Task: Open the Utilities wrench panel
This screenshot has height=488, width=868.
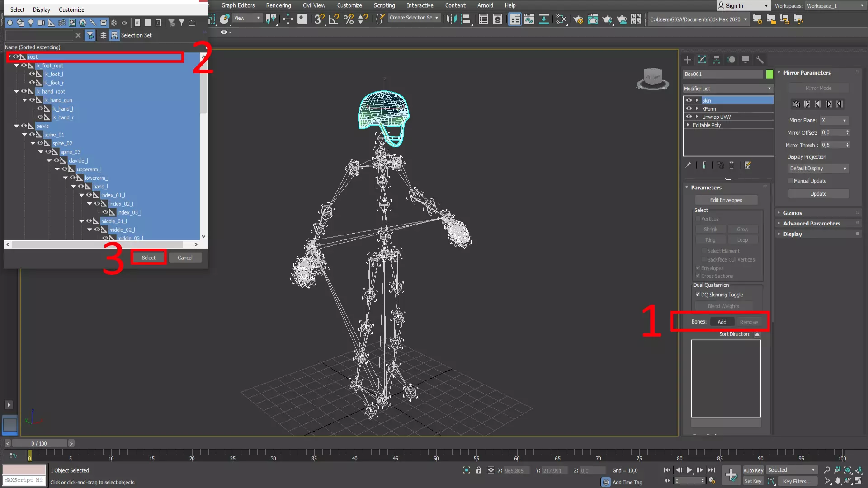Action: pos(760,60)
